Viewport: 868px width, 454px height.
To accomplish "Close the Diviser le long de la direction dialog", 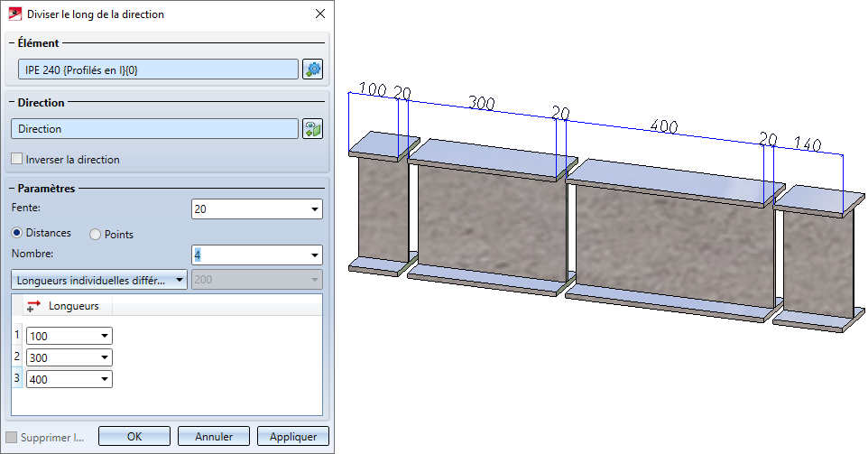I will coord(320,14).
